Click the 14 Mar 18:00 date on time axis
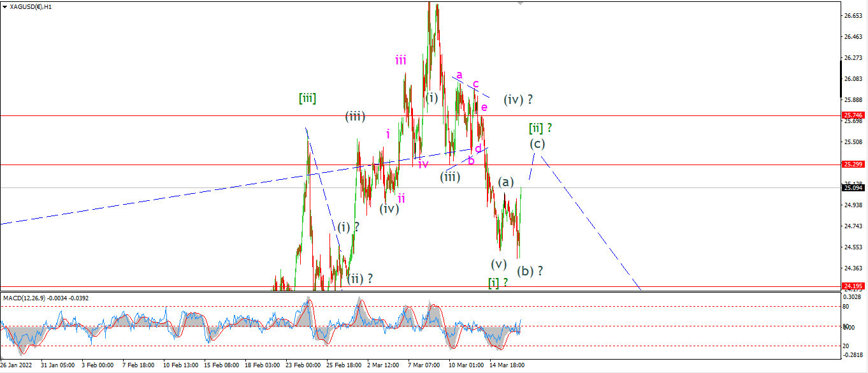868x373 pixels. click(507, 366)
